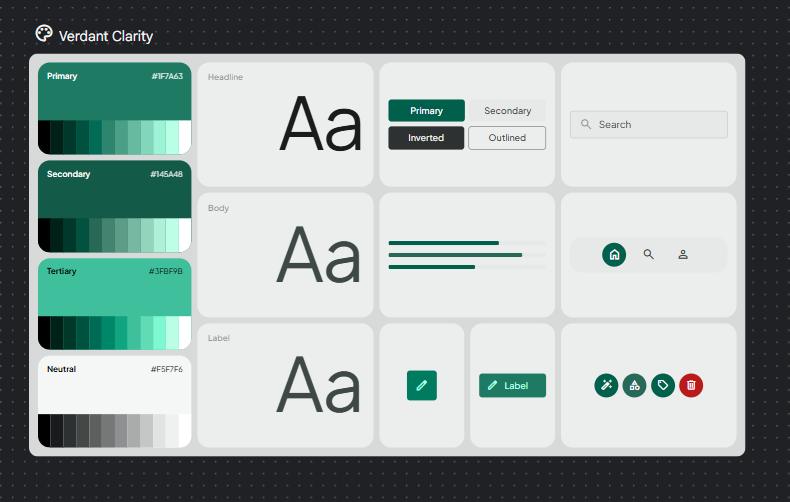This screenshot has height=502, width=790.
Task: Click the Label button with pencil
Action: point(512,385)
